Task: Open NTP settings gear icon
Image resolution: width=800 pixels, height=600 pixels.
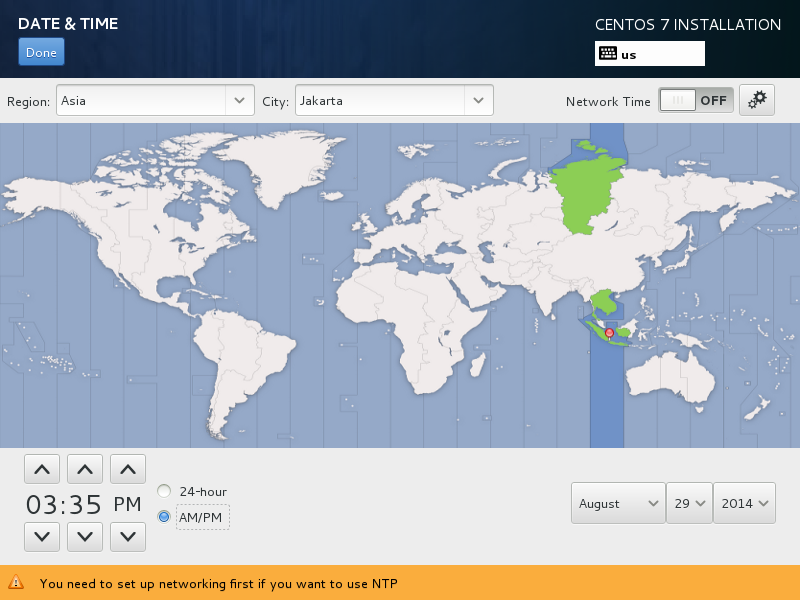Action: click(757, 100)
